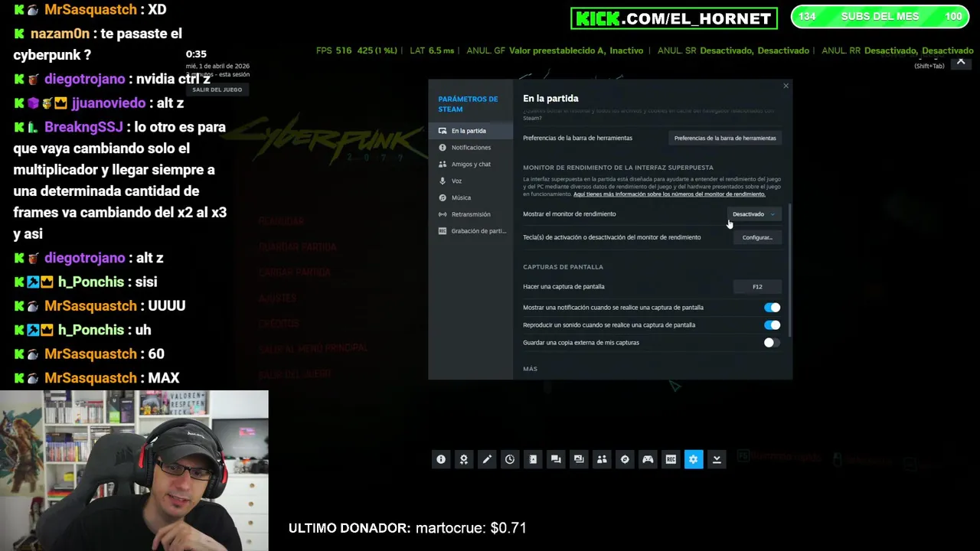Click Hacer una captura de pantalla label

563,287
